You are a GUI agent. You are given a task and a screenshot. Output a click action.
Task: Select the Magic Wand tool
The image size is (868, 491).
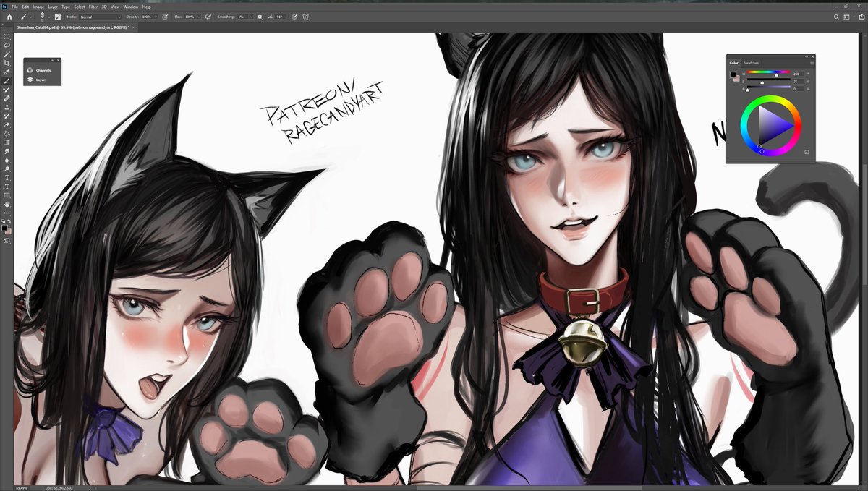pyautogui.click(x=7, y=54)
